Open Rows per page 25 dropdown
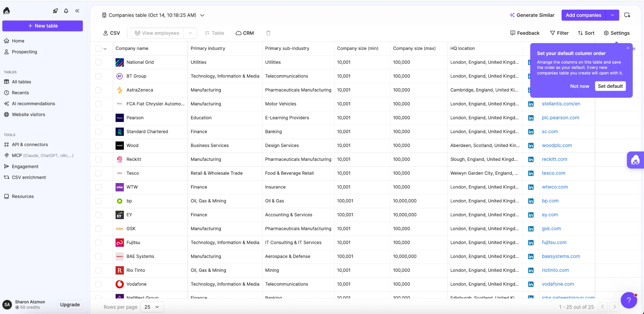The image size is (644, 314). click(x=152, y=307)
